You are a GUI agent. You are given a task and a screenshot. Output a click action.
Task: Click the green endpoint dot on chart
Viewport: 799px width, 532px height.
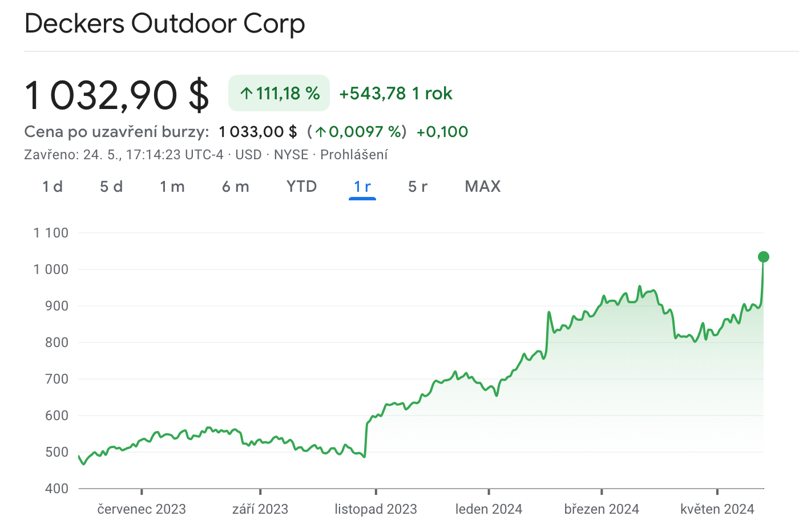pyautogui.click(x=763, y=257)
